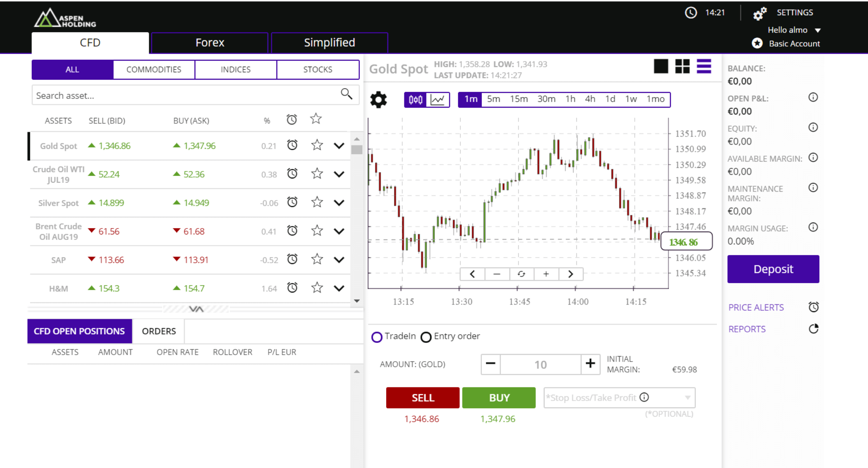This screenshot has height=468, width=868.
Task: Switch to candlestick chart view
Action: [x=414, y=99]
